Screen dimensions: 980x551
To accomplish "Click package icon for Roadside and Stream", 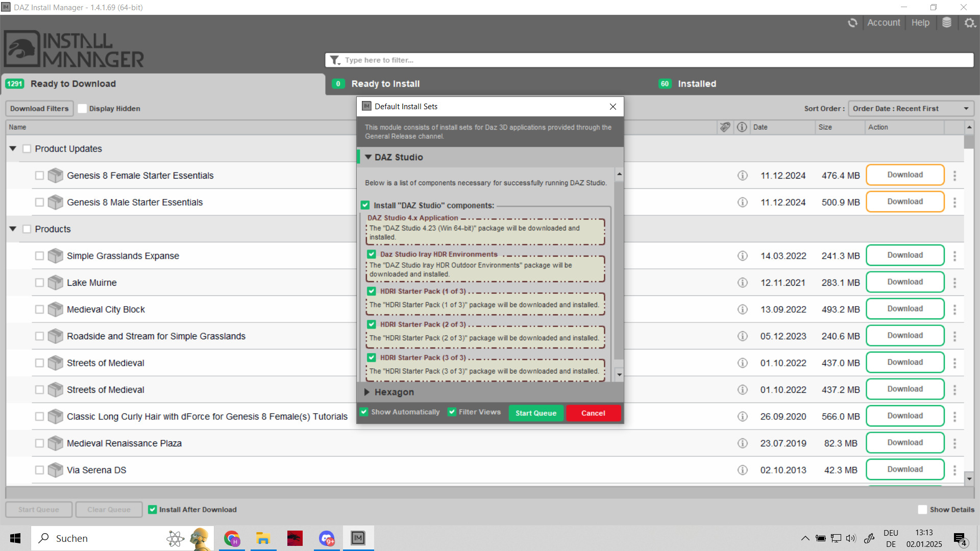I will [x=55, y=336].
